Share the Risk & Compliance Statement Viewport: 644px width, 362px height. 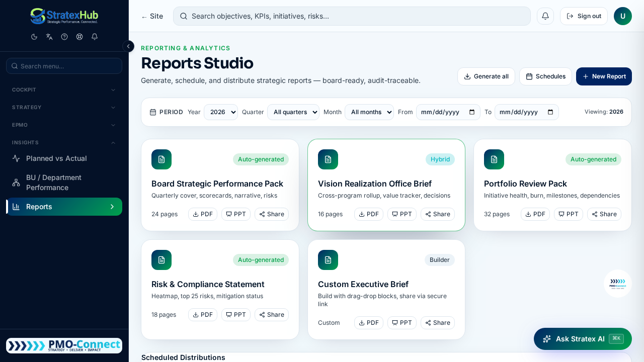[x=272, y=315]
